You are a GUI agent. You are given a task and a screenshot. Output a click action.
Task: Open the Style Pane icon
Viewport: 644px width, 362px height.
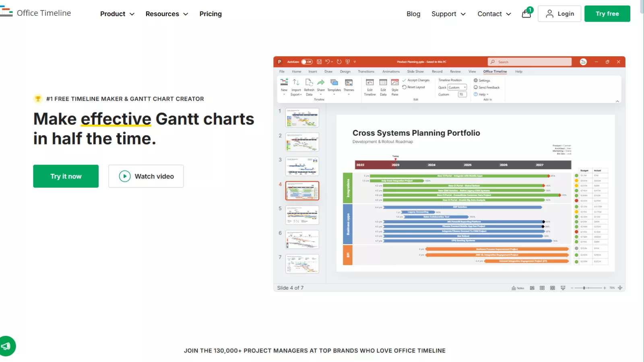(x=395, y=83)
